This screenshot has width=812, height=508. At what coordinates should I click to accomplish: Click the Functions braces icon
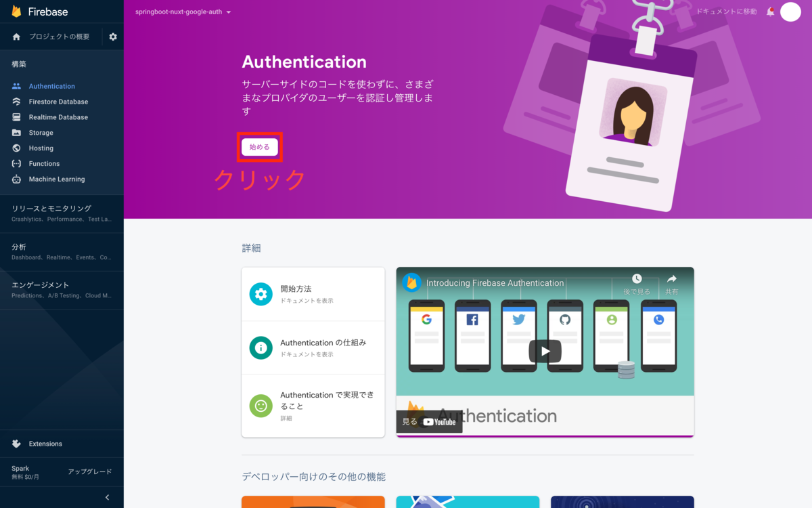click(16, 164)
